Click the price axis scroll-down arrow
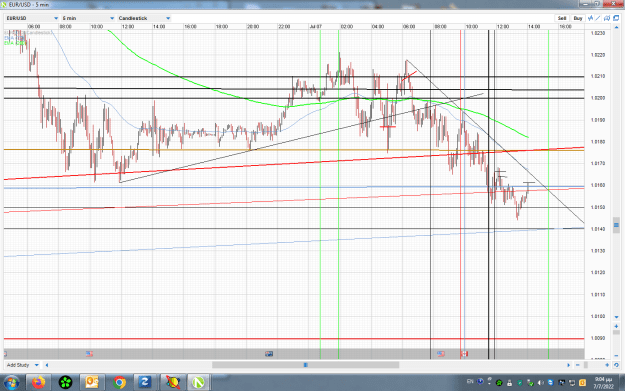Viewport: 625px width, 391px height. (x=616, y=317)
